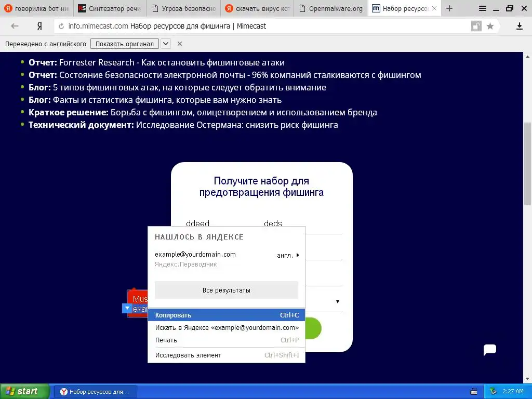This screenshot has width=532, height=399.
Task: Open Факты и статистика фишинга blog
Action: (167, 100)
